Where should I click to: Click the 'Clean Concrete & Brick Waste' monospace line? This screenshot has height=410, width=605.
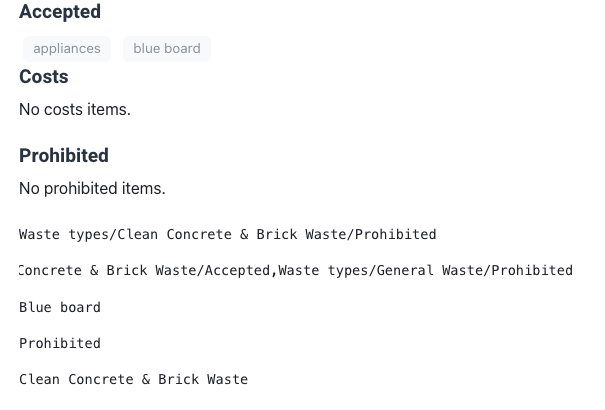click(134, 380)
